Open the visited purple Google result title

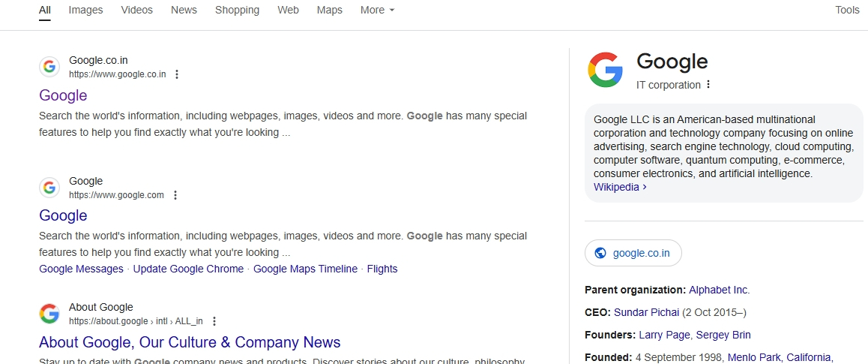[63, 95]
